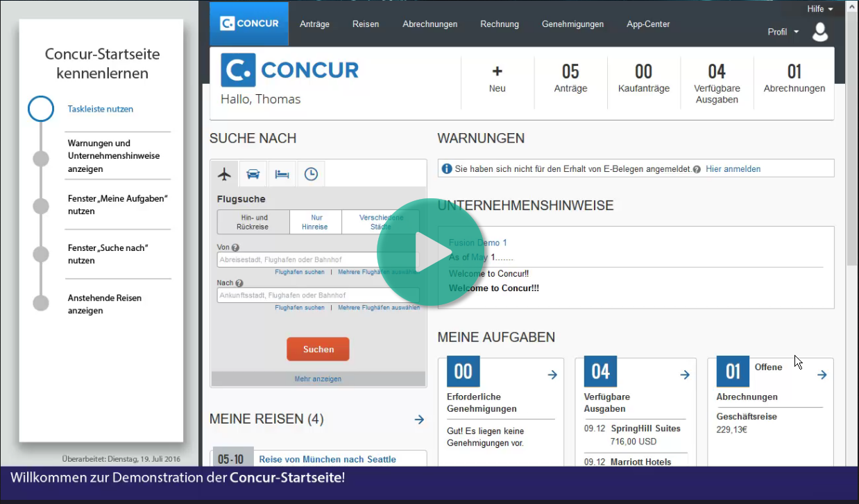Click Marriott Hotels expense row

(x=634, y=462)
